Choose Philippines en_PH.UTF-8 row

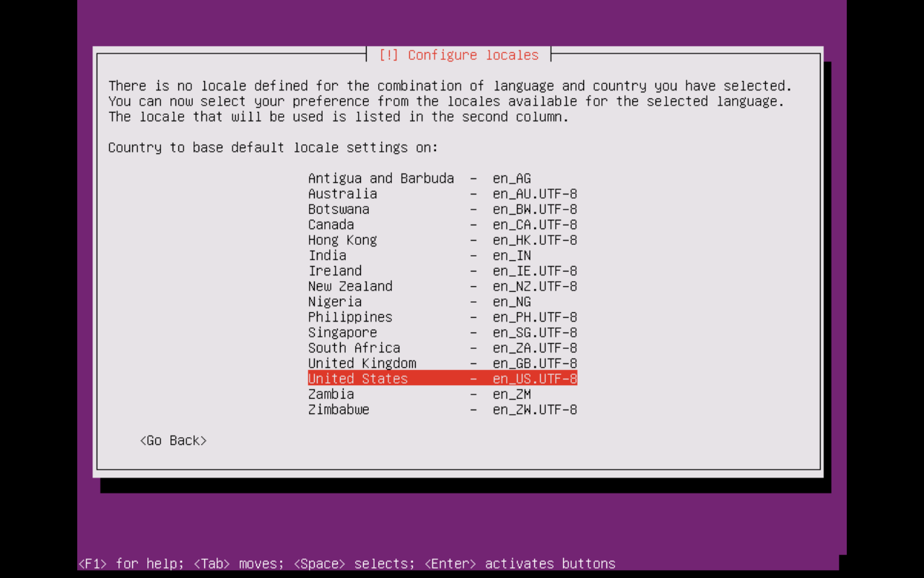[443, 317]
